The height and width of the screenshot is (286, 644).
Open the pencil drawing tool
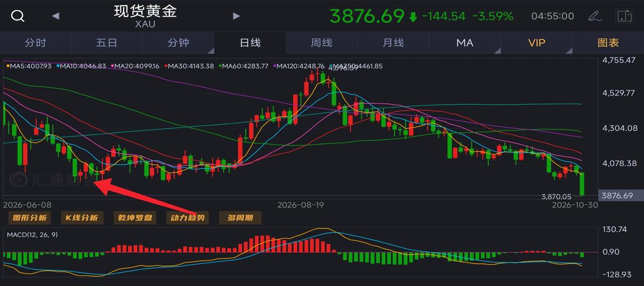tap(594, 16)
